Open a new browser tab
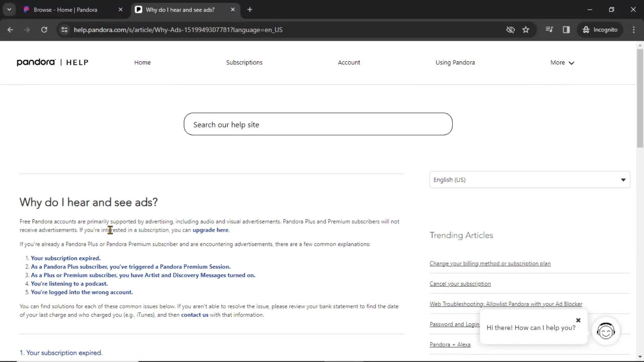644x362 pixels. pos(250,10)
